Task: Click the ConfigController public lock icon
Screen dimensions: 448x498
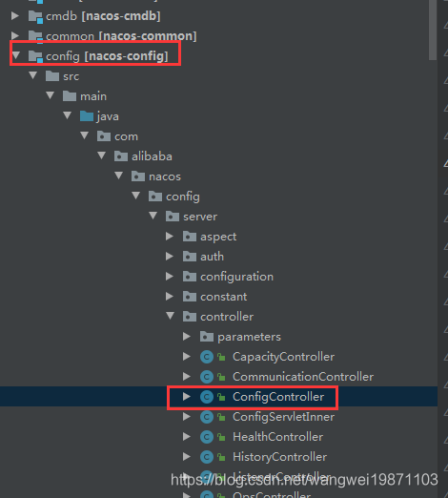Action: (221, 397)
